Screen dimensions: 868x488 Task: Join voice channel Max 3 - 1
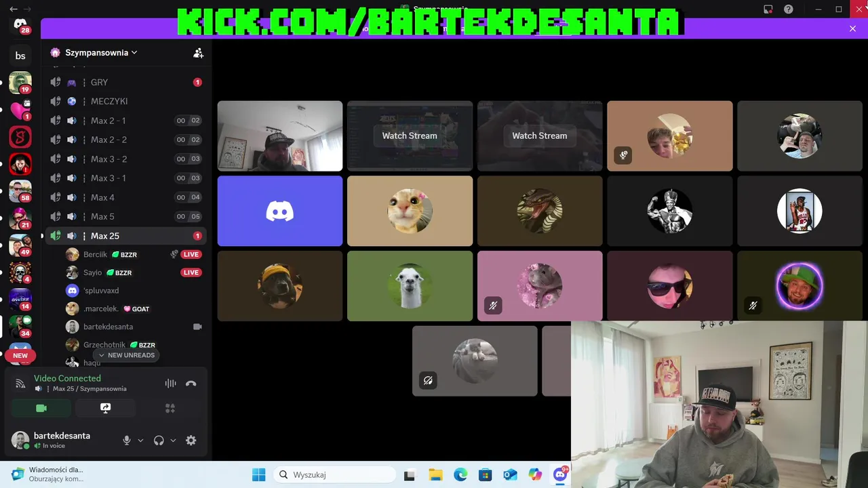click(x=125, y=178)
